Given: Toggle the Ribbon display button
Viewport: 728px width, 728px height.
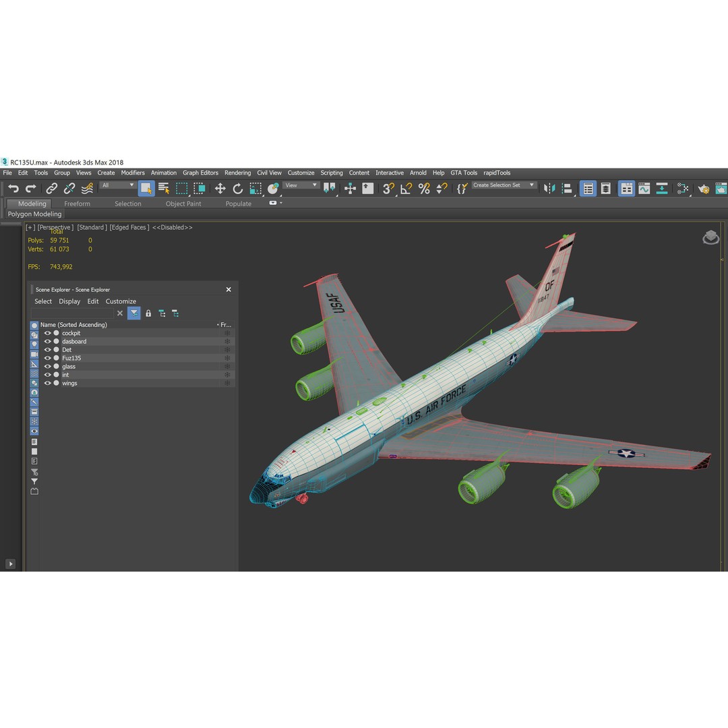Looking at the screenshot, I should 626,189.
